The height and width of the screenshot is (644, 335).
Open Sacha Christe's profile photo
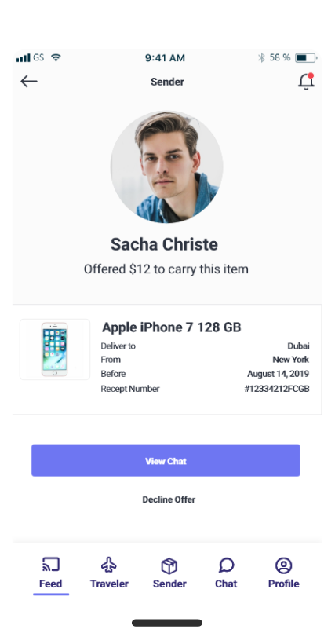(166, 166)
